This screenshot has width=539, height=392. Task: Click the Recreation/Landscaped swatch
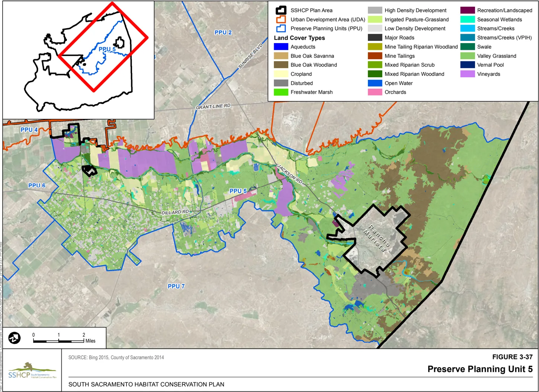tap(468, 10)
